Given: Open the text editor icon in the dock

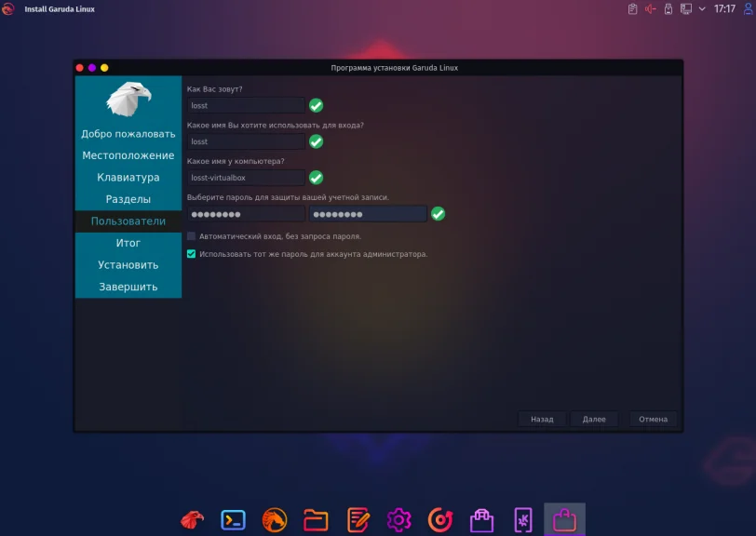Looking at the screenshot, I should coord(358,517).
